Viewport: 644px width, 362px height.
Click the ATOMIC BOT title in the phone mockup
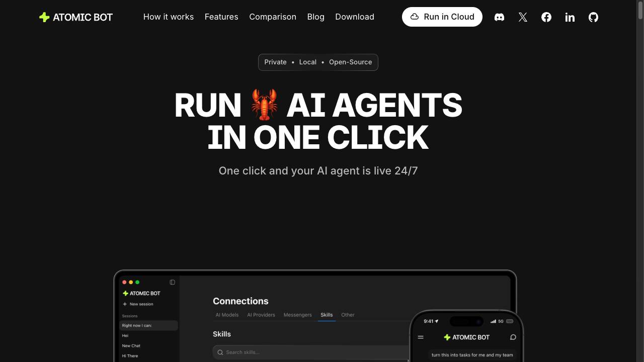click(x=467, y=337)
